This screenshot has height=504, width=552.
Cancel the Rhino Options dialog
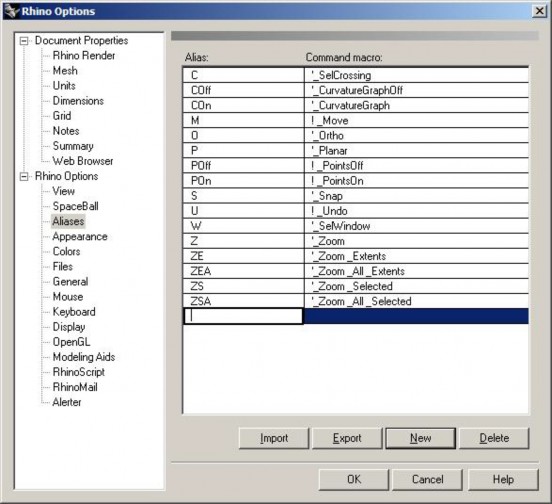(427, 479)
